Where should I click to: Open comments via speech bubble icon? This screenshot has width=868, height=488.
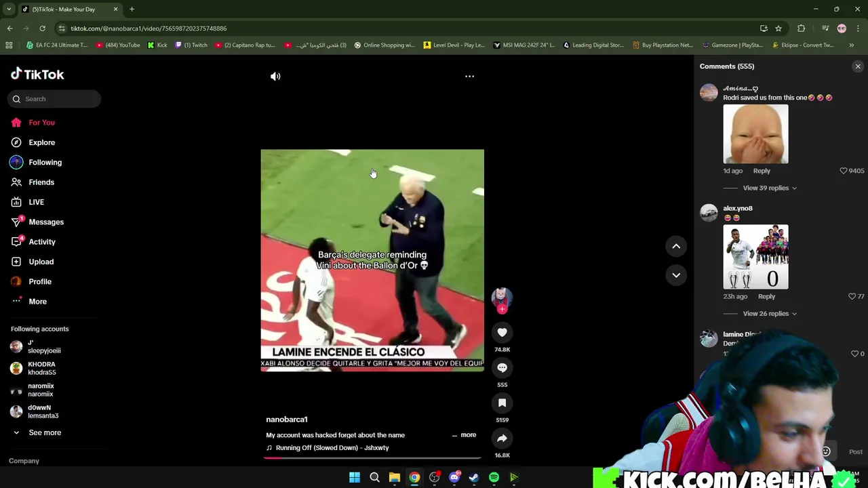coord(502,367)
